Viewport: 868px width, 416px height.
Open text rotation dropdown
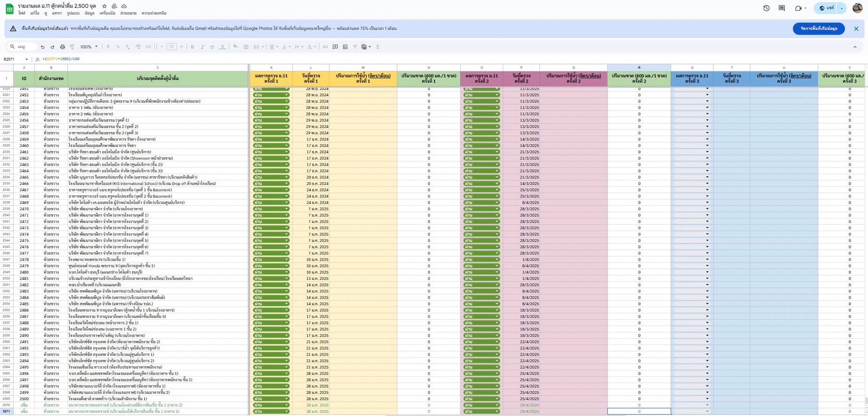pos(311,47)
